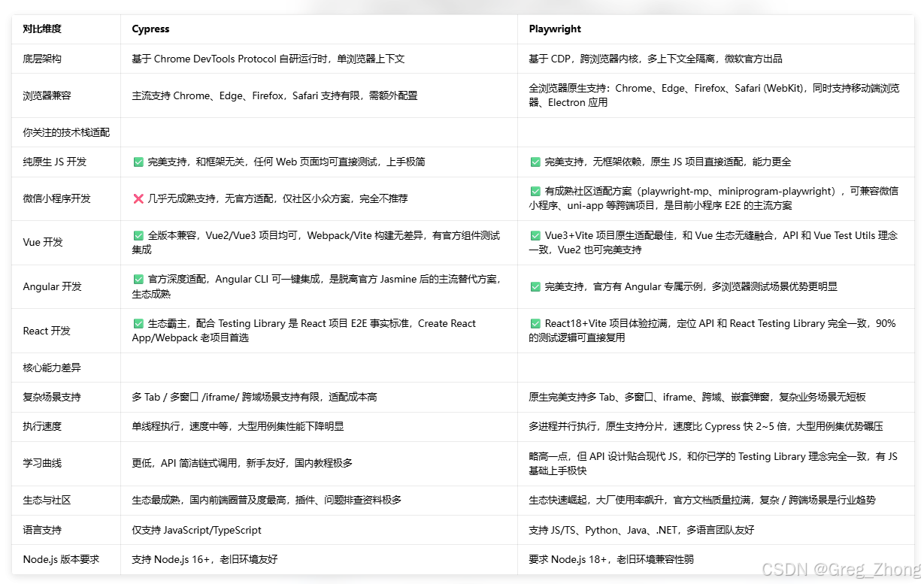Click the text 有成熟社区适配方案
924x584 pixels.
tap(589, 191)
